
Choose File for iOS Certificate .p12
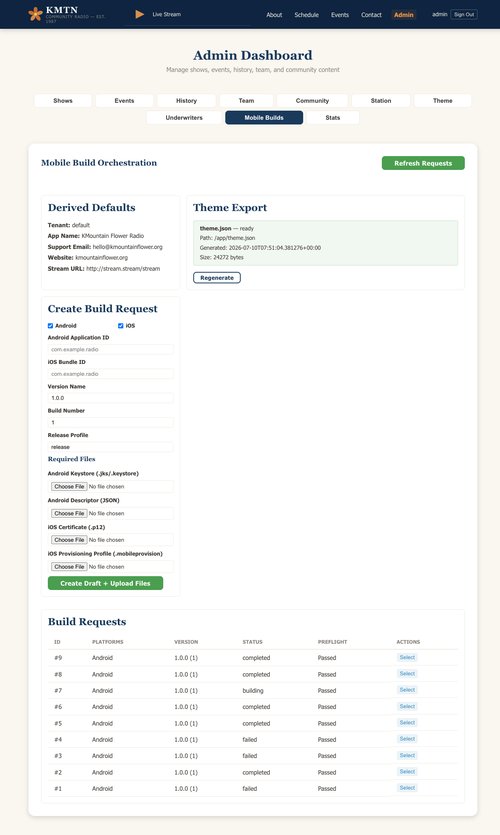tap(69, 540)
